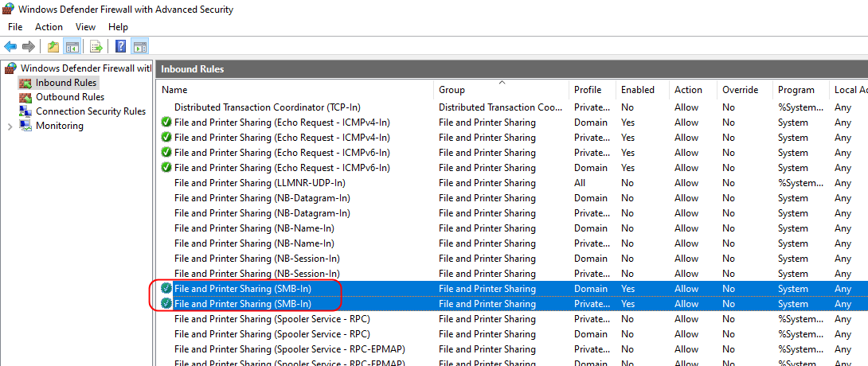This screenshot has width=868, height=366.
Task: Select Outbound Rules in the tree
Action: (69, 97)
